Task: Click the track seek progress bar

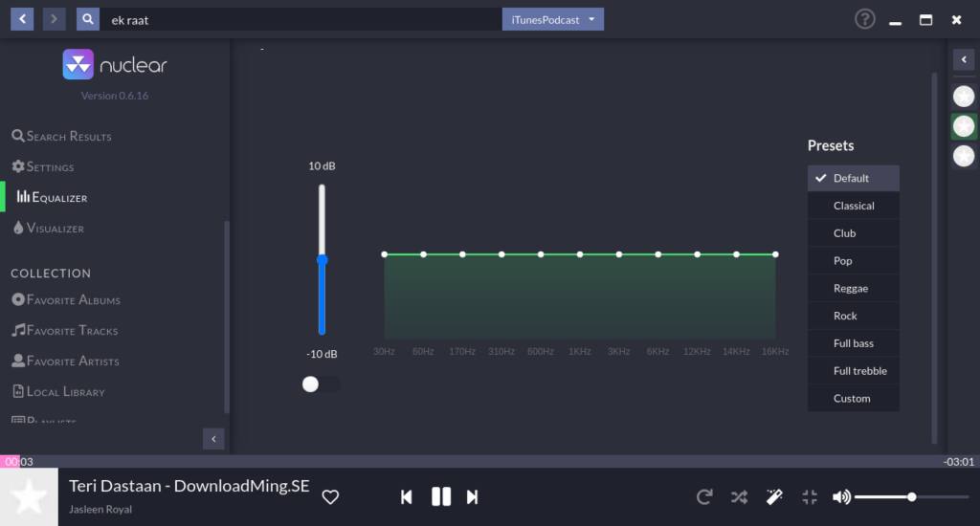Action: click(x=490, y=462)
